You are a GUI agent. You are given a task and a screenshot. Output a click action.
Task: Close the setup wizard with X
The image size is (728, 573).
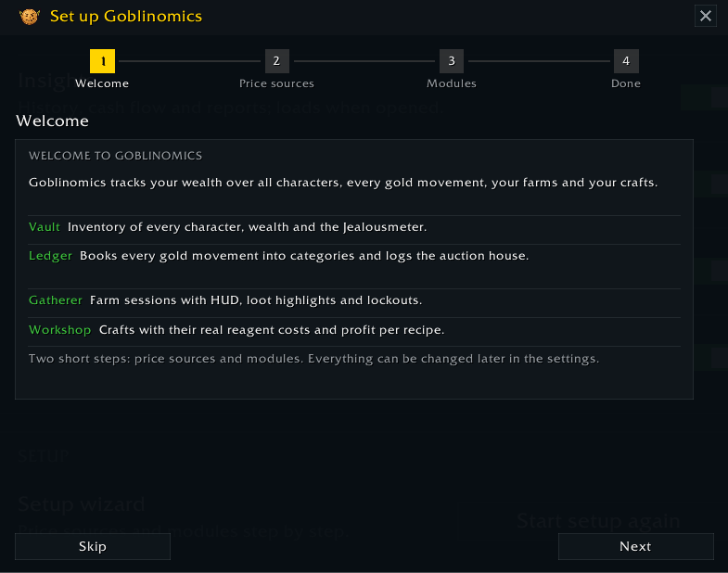coord(705,16)
